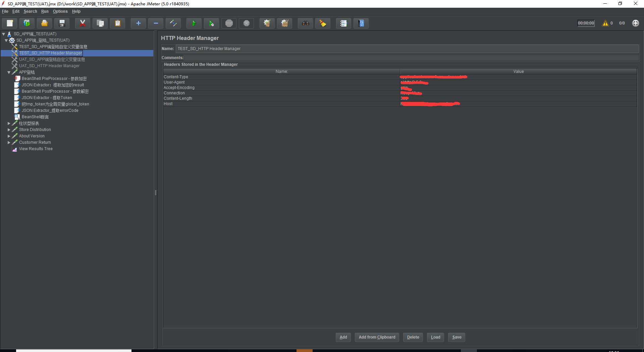Image resolution: width=644 pixels, height=352 pixels.
Task: Open the Edit menu
Action: (x=16, y=11)
